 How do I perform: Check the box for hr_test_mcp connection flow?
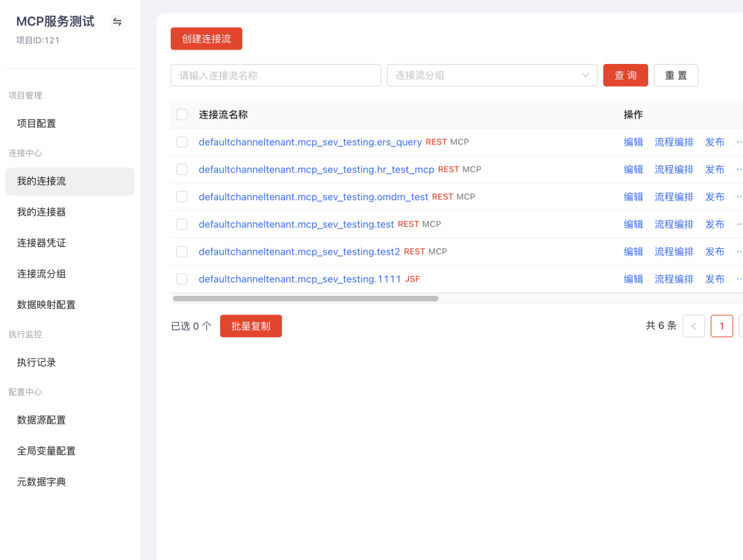click(x=182, y=169)
